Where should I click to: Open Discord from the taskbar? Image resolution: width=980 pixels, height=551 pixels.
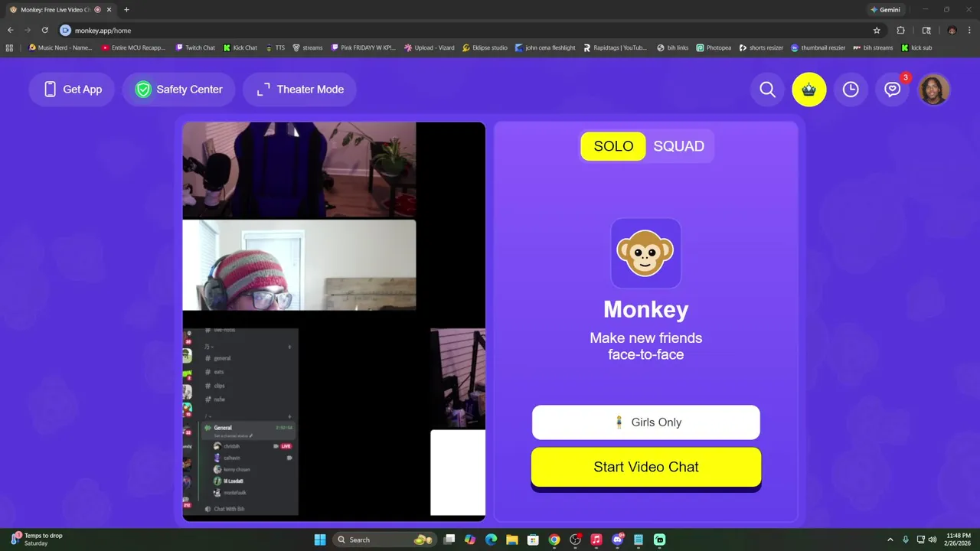[x=617, y=540]
